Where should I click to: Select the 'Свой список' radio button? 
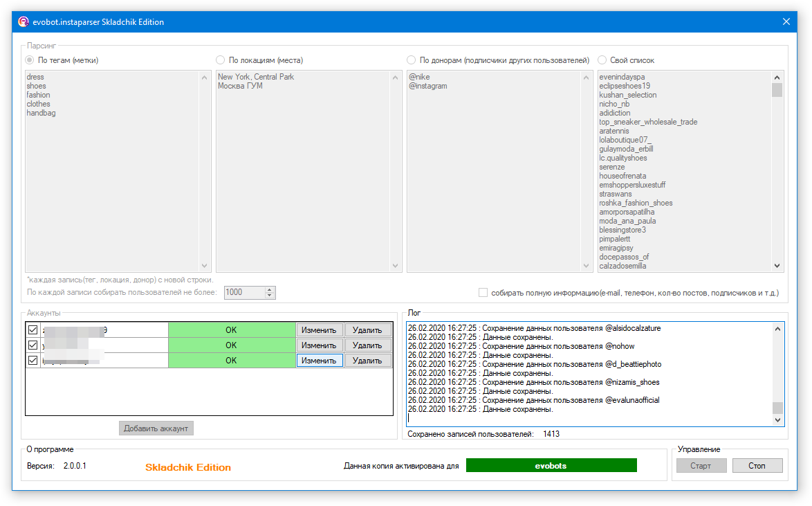[602, 60]
